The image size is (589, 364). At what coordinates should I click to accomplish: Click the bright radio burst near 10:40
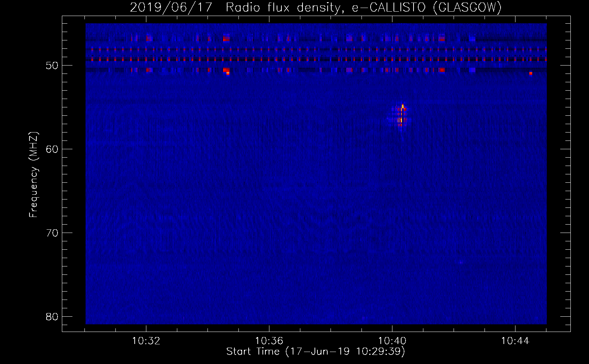(400, 116)
